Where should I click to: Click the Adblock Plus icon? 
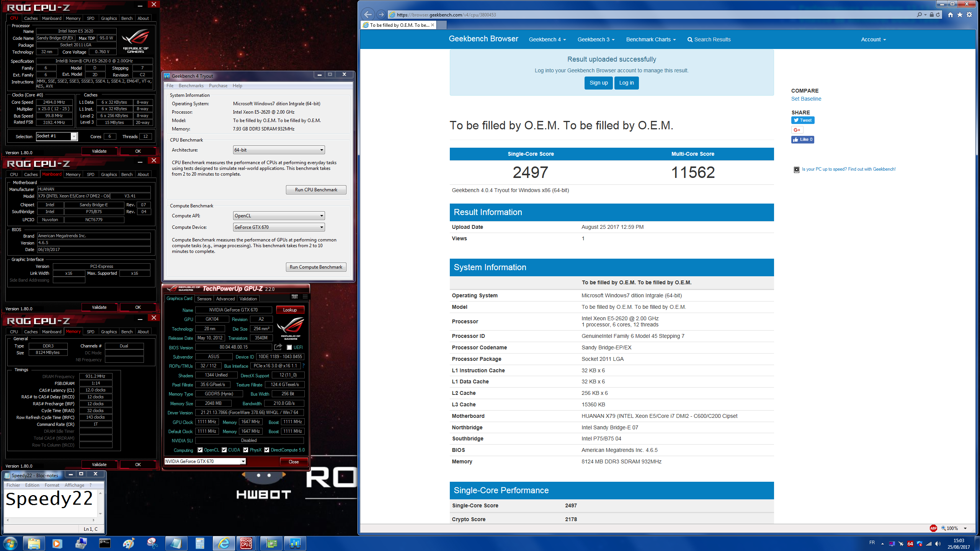coord(933,528)
